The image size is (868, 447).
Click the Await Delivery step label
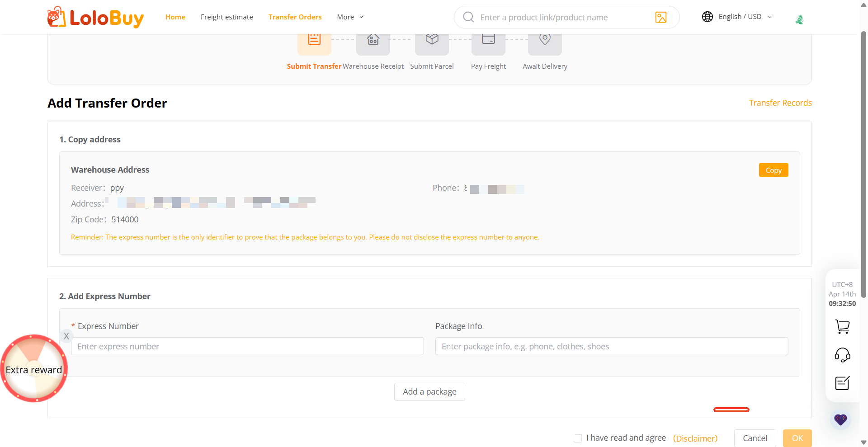pyautogui.click(x=545, y=66)
